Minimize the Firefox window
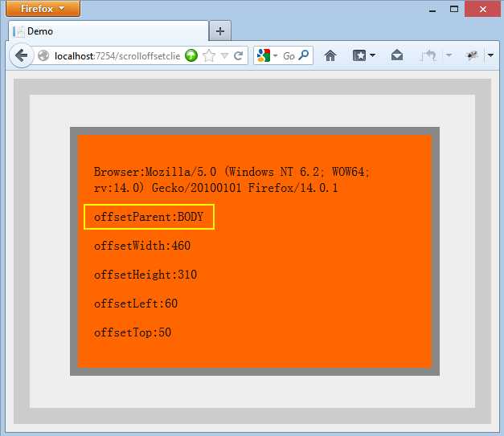The image size is (504, 436). [x=432, y=10]
